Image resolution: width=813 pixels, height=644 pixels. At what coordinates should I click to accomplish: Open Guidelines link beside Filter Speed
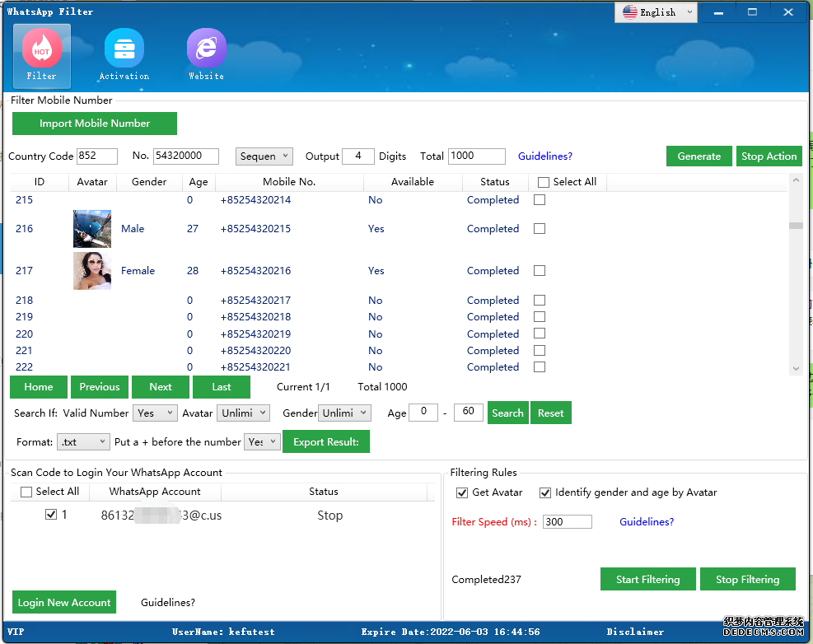(x=647, y=522)
